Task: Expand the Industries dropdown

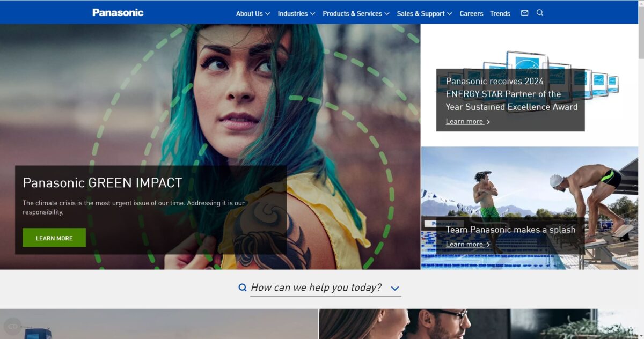Action: point(296,13)
